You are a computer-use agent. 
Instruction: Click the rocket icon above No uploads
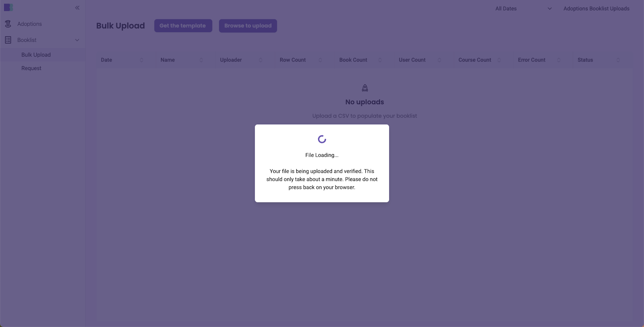click(x=365, y=88)
